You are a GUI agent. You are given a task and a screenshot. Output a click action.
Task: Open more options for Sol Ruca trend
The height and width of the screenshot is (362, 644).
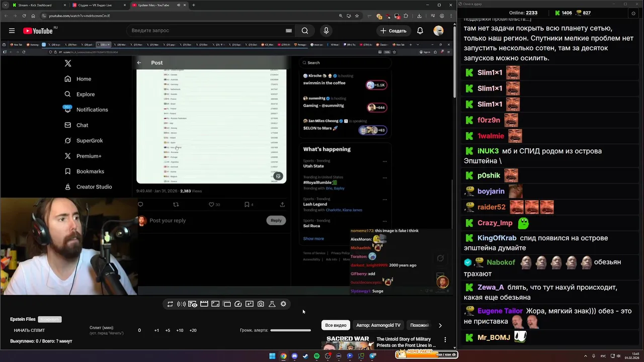(385, 221)
